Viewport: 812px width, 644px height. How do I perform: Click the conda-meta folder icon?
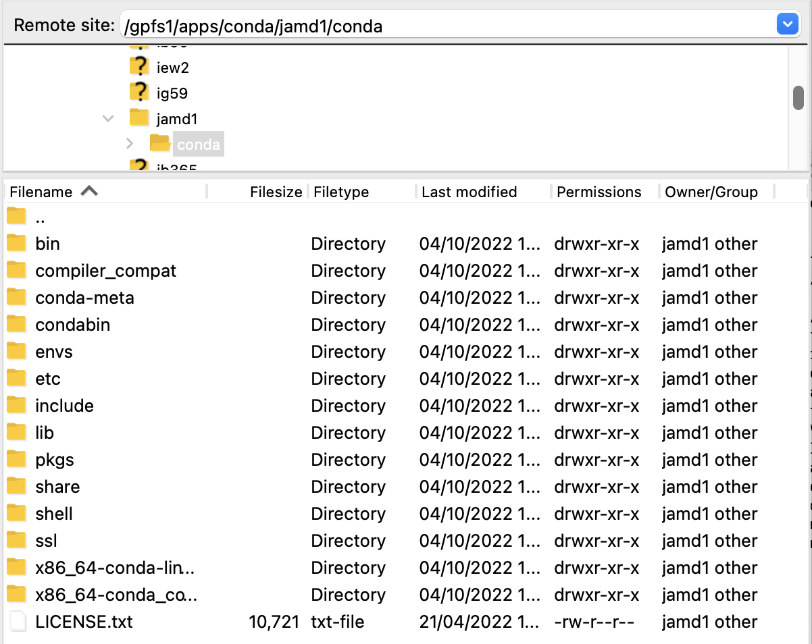[16, 297]
